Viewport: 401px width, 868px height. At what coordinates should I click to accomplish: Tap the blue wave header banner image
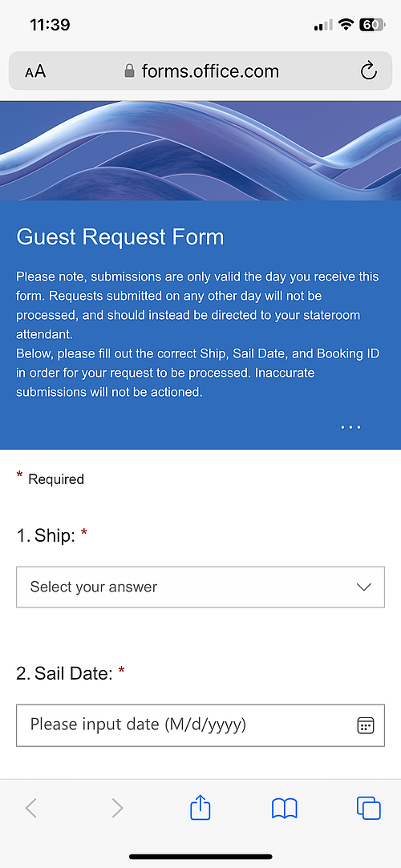pyautogui.click(x=200, y=151)
